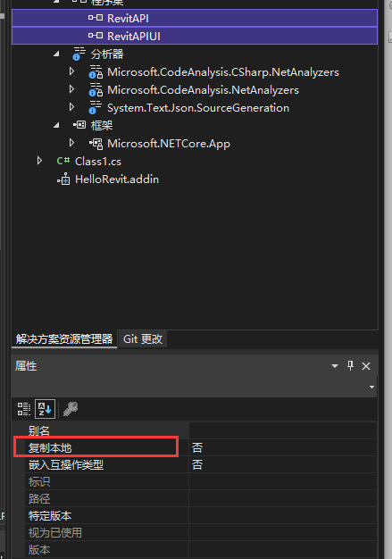Click the 属性 panel title
Viewport: 392px width, 559px height.
point(26,366)
